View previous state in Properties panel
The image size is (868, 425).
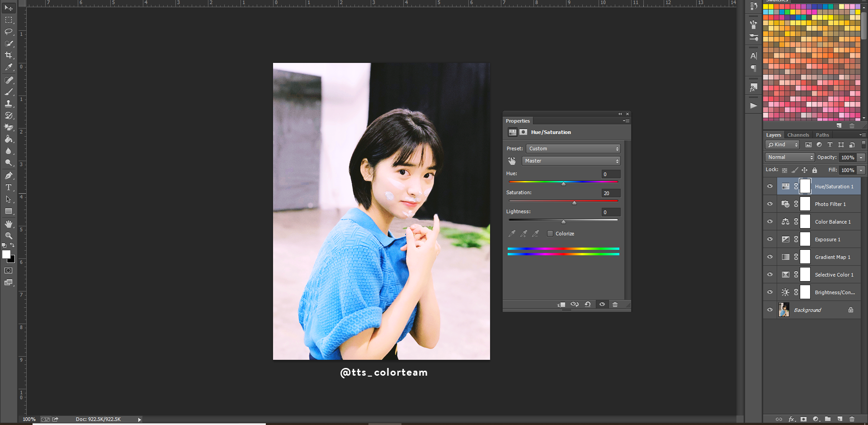click(x=575, y=305)
